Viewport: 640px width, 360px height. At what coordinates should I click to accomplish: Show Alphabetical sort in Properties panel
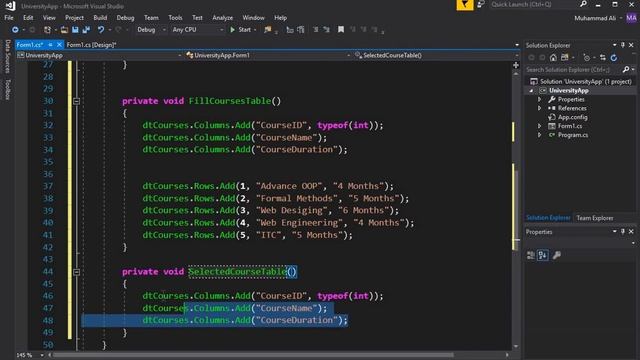tap(542, 256)
